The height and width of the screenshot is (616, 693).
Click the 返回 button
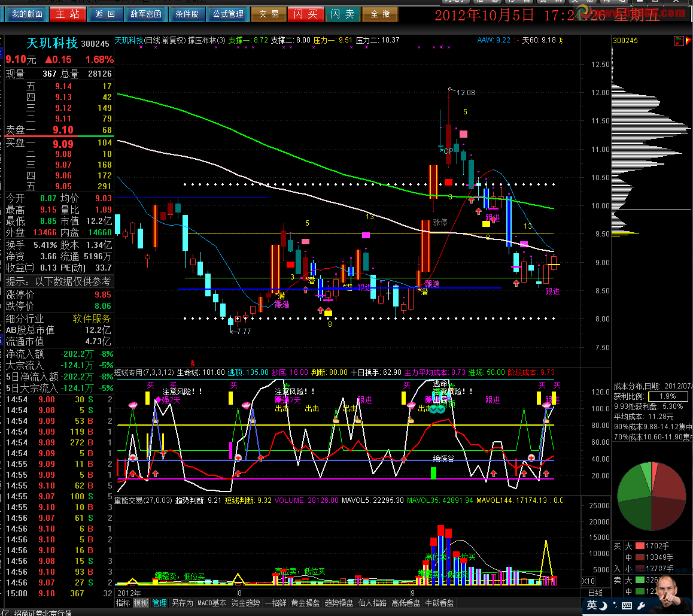click(105, 14)
